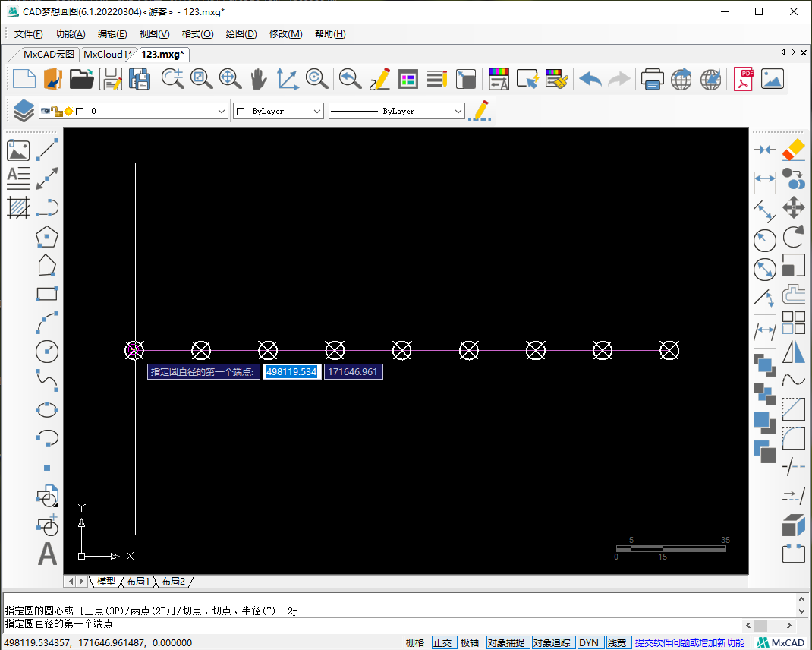Click the Pan hand tool
Screen dimensions: 812x650
click(259, 79)
